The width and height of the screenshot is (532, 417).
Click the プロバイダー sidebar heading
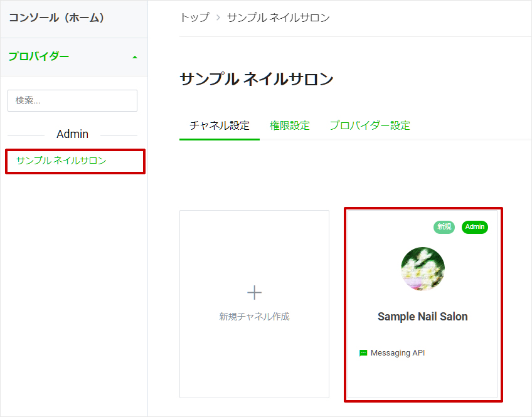[39, 56]
